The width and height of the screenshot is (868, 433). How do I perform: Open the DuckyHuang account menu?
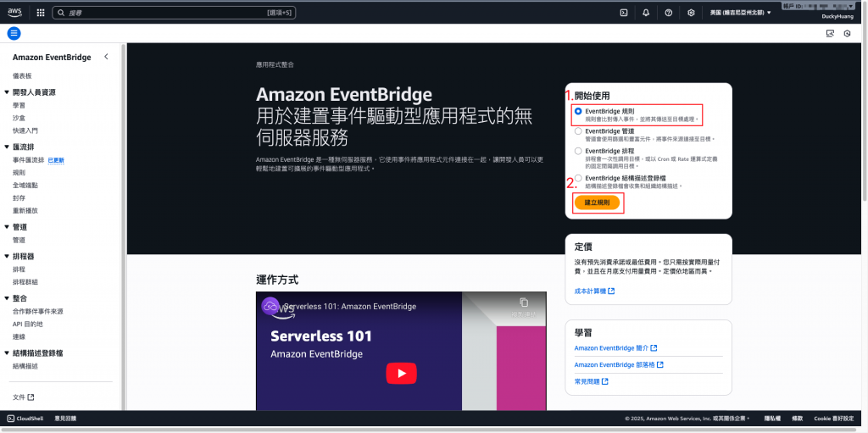(837, 17)
